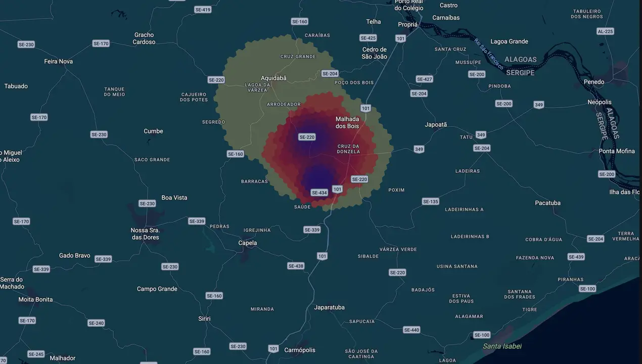642x364 pixels.
Task: Select the Capela town label
Action: click(248, 243)
